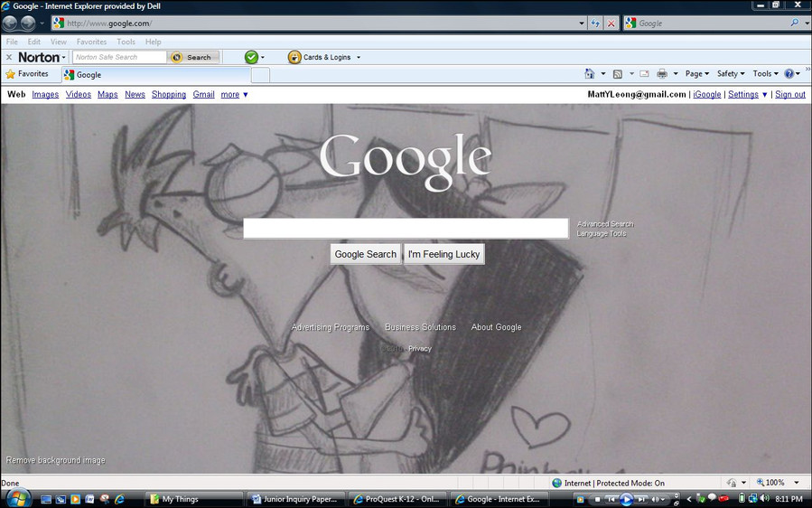Open the Google more dropdown

coord(234,94)
